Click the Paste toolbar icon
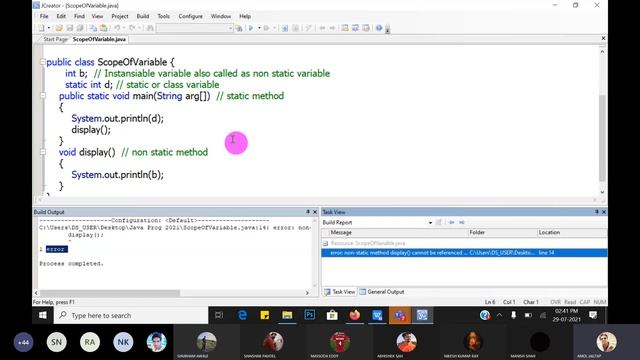This screenshot has height=360, width=640. [104, 28]
